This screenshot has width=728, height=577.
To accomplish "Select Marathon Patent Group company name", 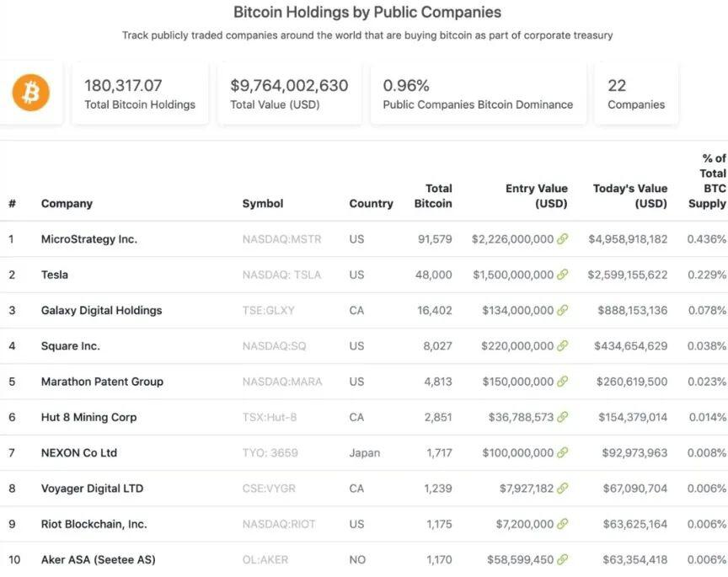I will click(x=102, y=382).
